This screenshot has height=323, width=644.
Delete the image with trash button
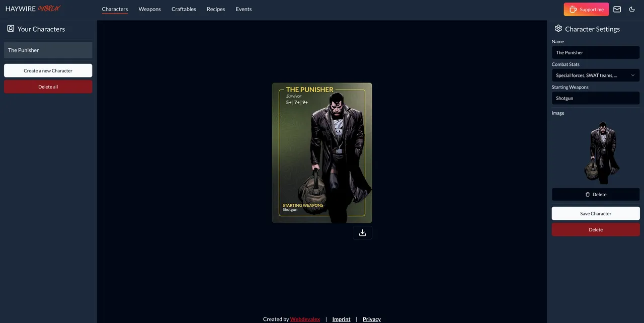pos(596,194)
